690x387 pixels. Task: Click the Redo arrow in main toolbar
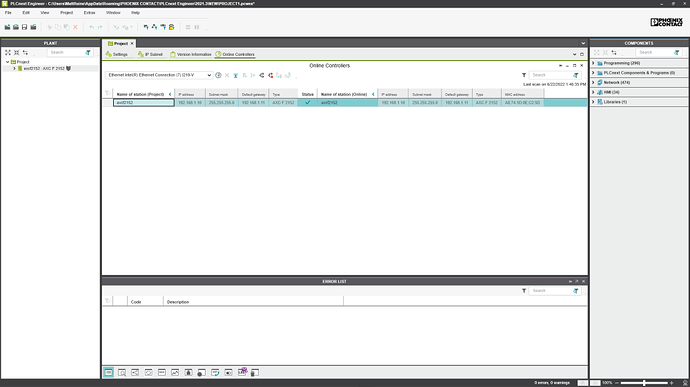point(100,27)
